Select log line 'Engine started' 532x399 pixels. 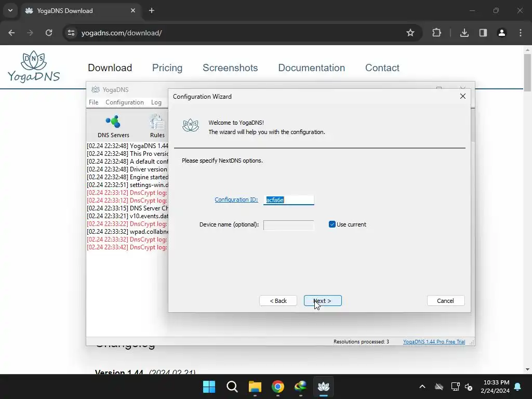(x=127, y=177)
